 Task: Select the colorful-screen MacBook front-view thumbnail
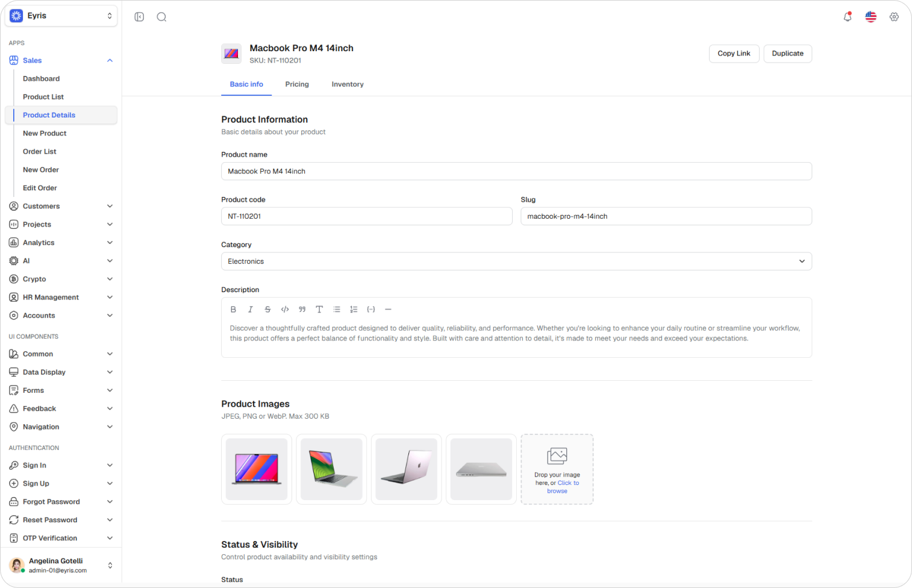click(x=257, y=469)
